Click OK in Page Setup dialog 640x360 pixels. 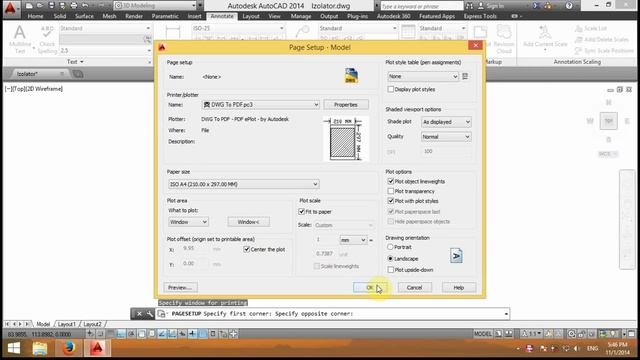click(x=370, y=287)
